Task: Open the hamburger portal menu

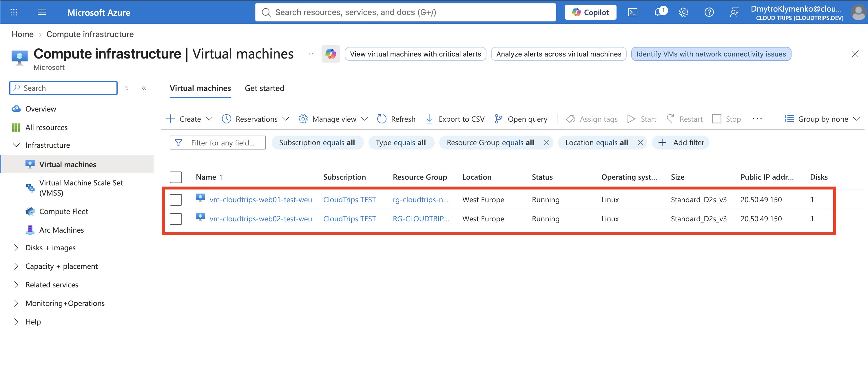Action: 42,12
